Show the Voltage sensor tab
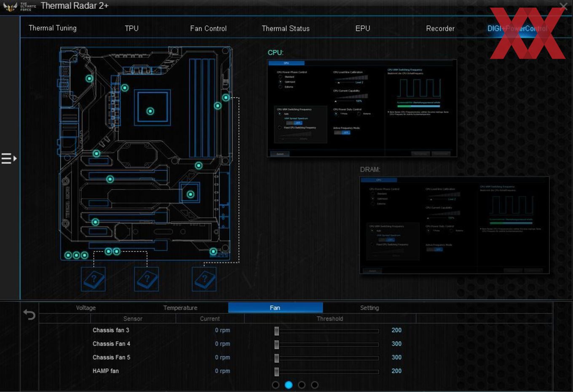This screenshot has height=392, width=573. pos(86,308)
